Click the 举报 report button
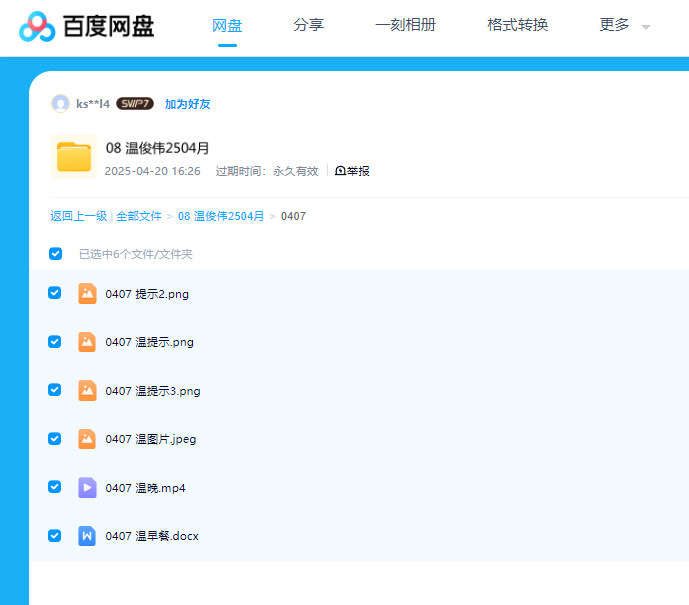The height and width of the screenshot is (605, 689). [352, 171]
